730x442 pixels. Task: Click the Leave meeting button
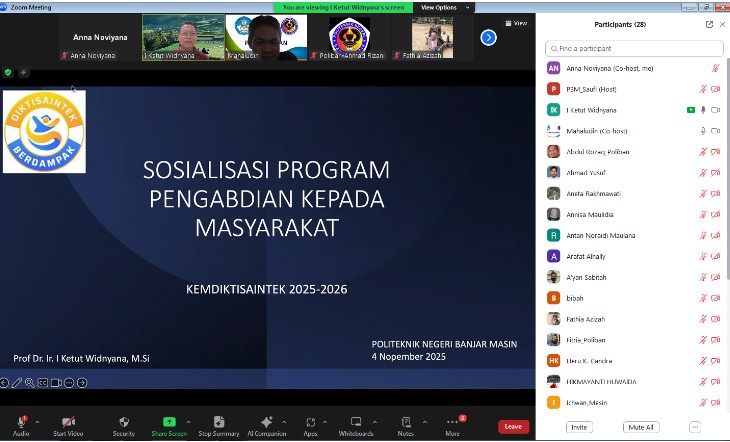click(513, 427)
